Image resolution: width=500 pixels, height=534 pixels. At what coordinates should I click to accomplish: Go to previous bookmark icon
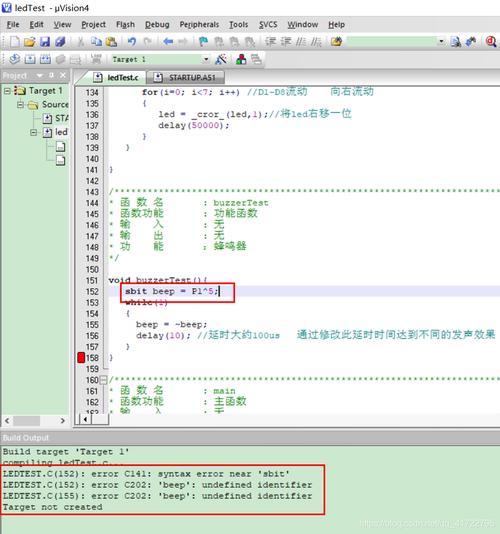click(219, 42)
